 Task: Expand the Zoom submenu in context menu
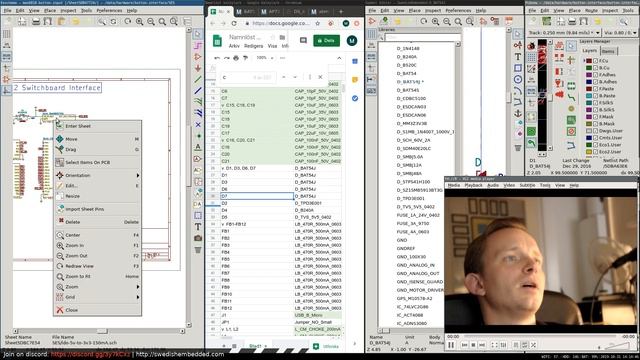pos(98,287)
